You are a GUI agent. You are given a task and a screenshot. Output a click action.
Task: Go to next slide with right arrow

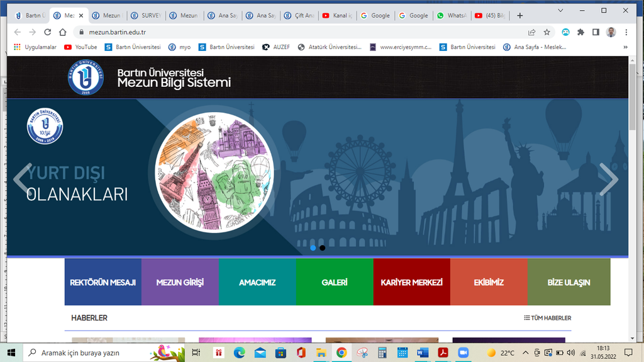(x=608, y=179)
